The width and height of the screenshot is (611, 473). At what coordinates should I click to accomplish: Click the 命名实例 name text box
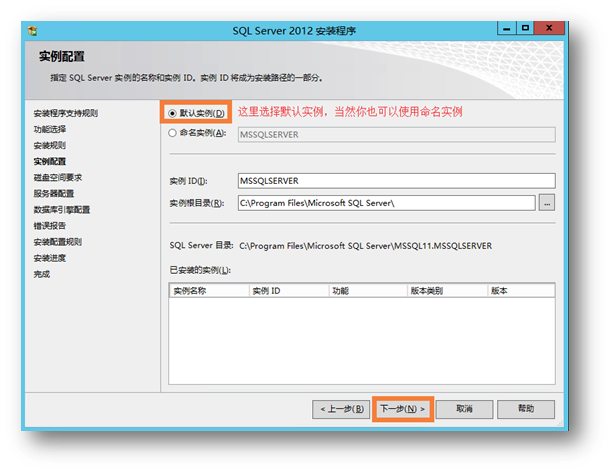[x=394, y=133]
